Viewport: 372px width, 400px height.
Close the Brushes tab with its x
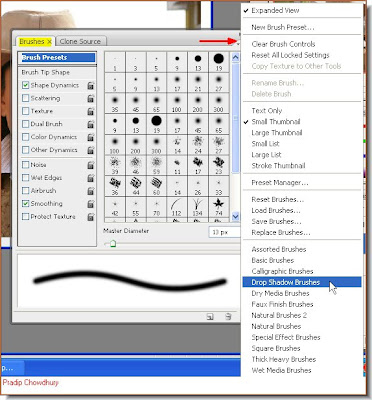point(49,42)
